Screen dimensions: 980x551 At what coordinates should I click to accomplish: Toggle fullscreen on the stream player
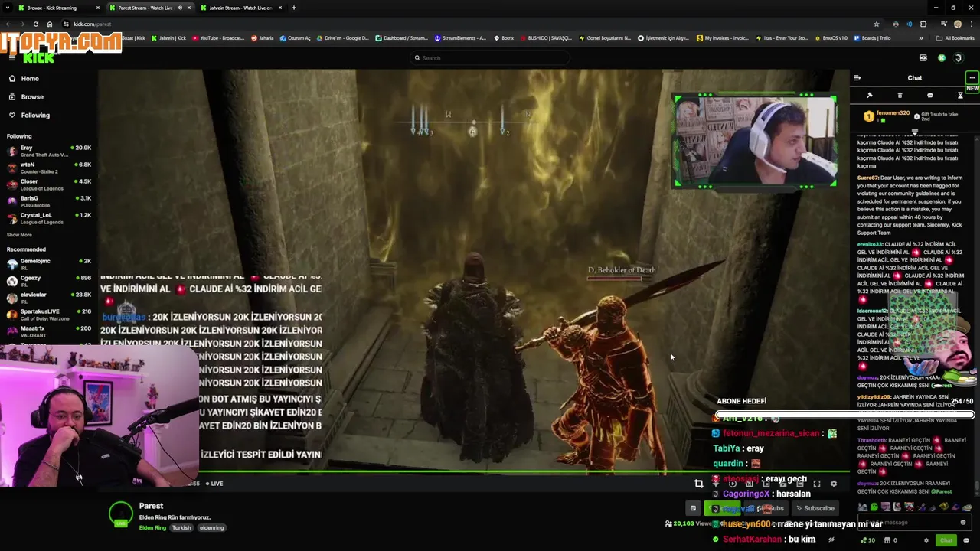click(817, 484)
